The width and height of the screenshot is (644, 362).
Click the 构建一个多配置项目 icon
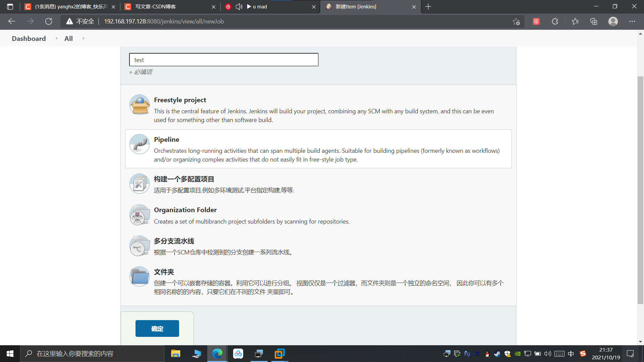tap(139, 184)
